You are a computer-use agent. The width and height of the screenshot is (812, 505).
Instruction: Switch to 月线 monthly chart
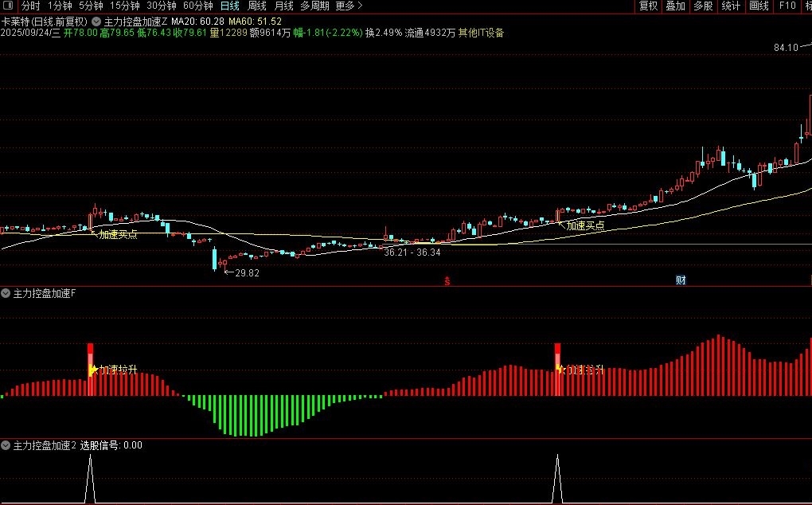(283, 6)
